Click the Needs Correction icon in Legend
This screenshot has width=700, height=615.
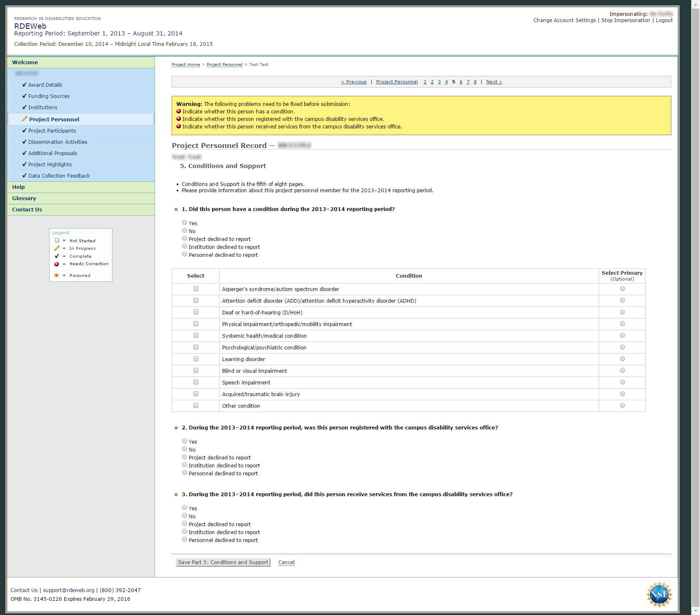pos(57,264)
